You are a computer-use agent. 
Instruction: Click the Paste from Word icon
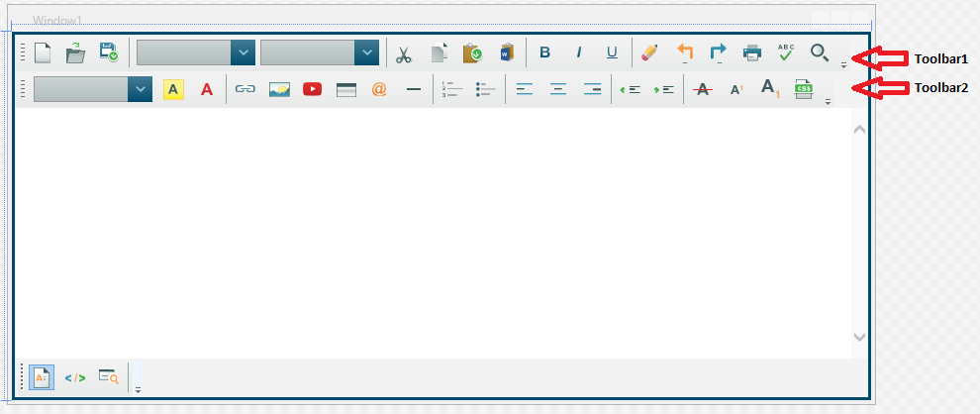click(x=507, y=52)
